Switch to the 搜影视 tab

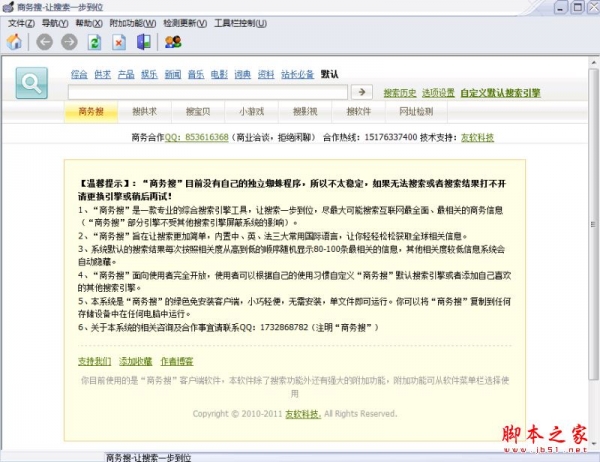point(305,112)
